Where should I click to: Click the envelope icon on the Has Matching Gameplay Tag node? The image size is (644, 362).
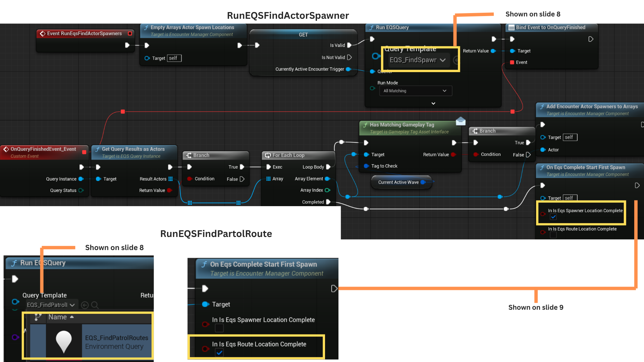tap(461, 121)
